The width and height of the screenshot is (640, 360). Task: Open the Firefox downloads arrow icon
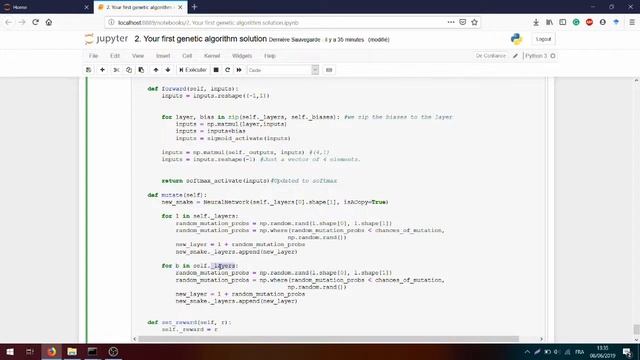536,22
